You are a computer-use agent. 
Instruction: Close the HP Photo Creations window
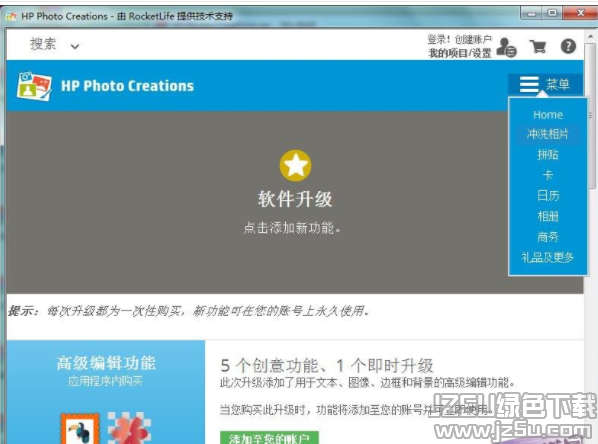click(x=580, y=13)
